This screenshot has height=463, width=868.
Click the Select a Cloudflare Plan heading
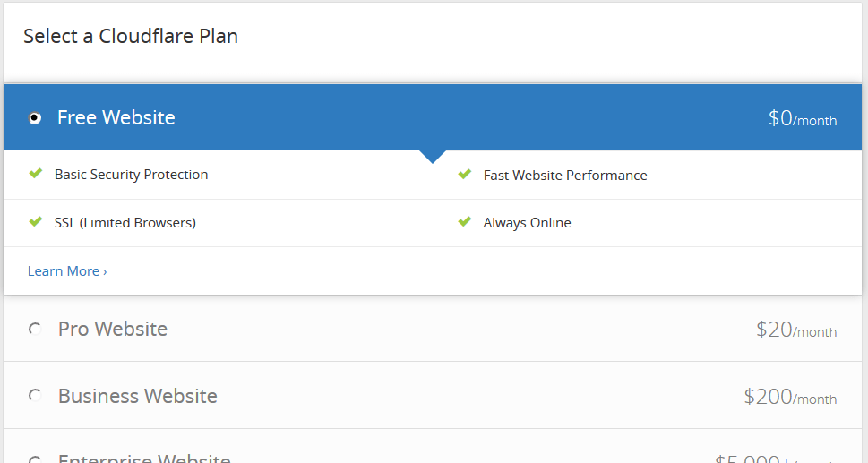coord(131,36)
